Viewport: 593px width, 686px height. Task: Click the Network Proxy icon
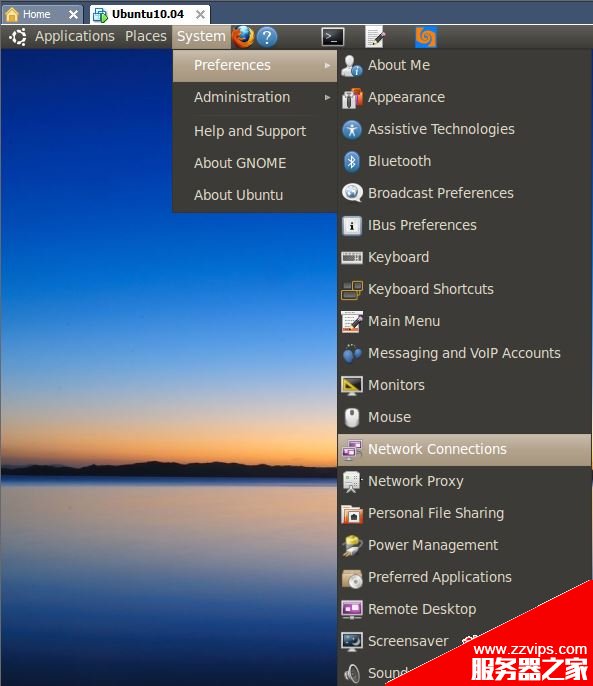click(352, 481)
